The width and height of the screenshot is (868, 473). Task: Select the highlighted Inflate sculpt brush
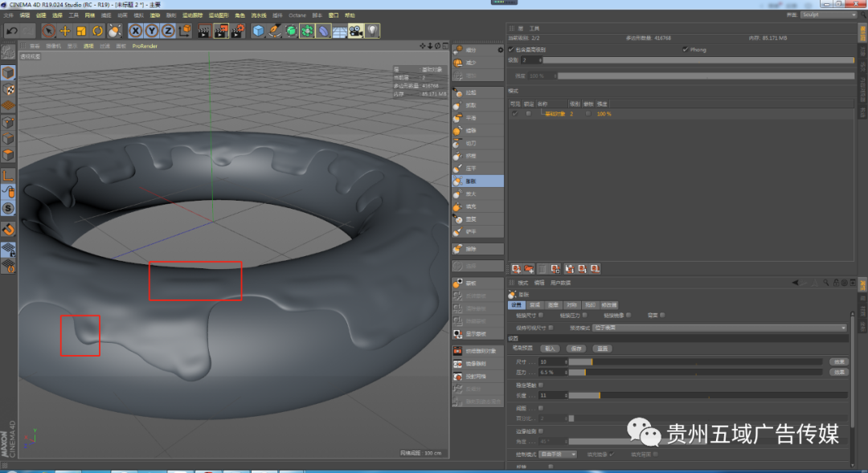click(x=477, y=181)
